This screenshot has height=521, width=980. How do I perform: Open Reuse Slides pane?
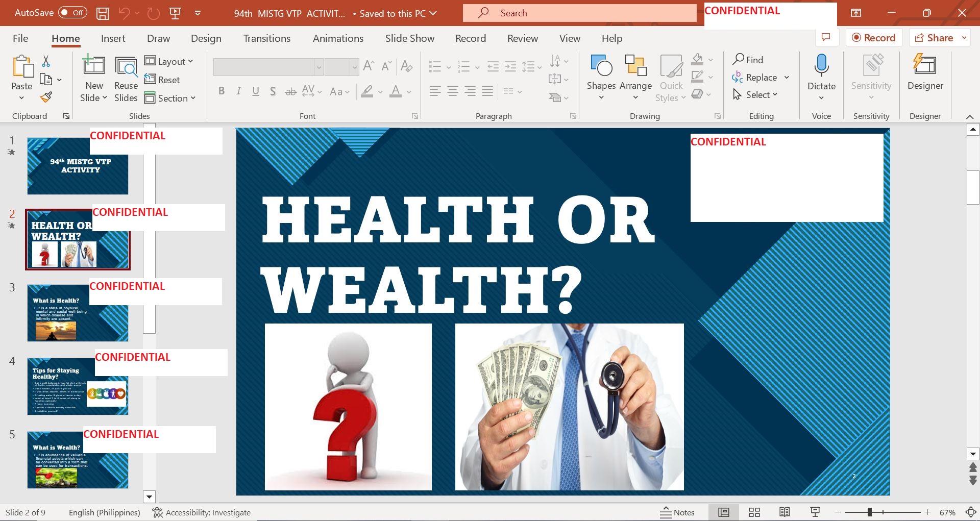click(126, 79)
